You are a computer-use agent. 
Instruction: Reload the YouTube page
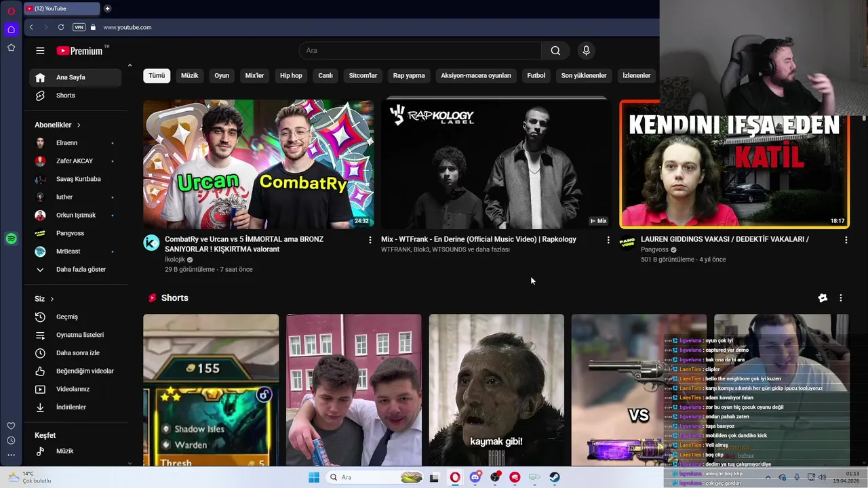pyautogui.click(x=61, y=27)
